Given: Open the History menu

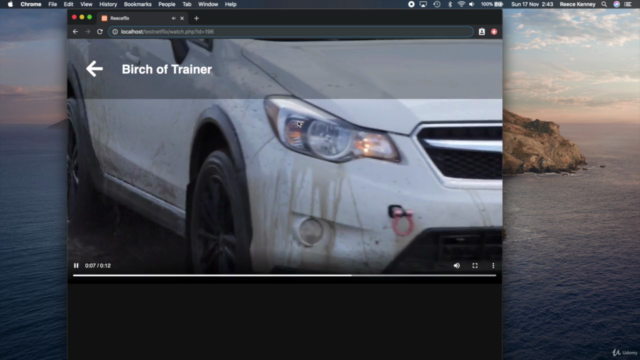Looking at the screenshot, I should pyautogui.click(x=108, y=4).
